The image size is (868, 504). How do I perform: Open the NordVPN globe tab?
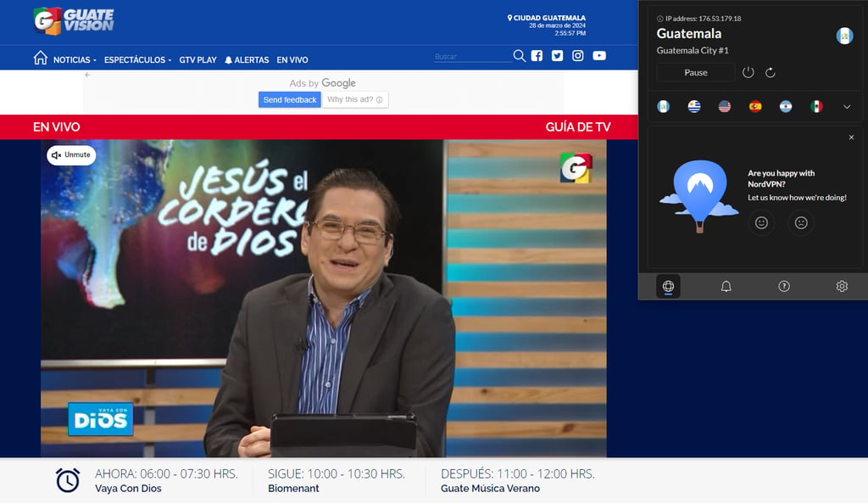pyautogui.click(x=668, y=286)
